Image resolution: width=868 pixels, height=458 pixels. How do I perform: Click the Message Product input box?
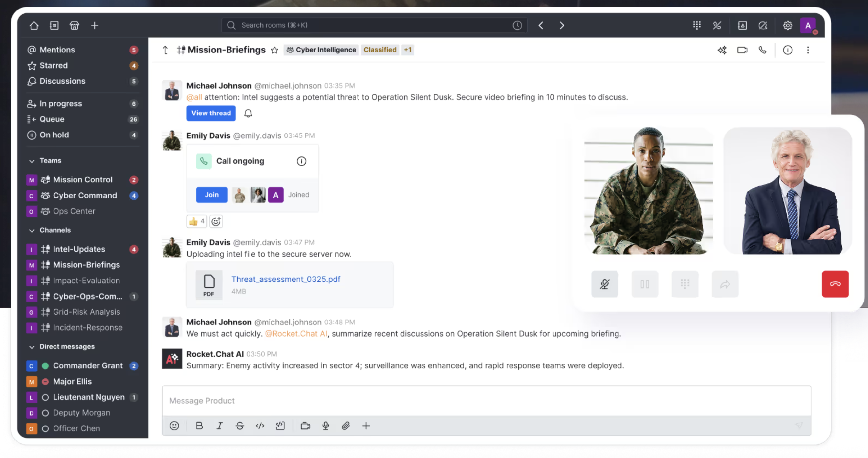(x=486, y=401)
